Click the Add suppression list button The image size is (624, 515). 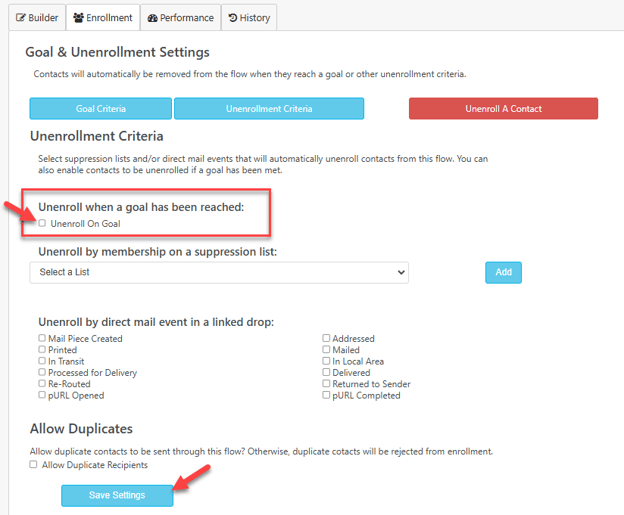pyautogui.click(x=503, y=272)
